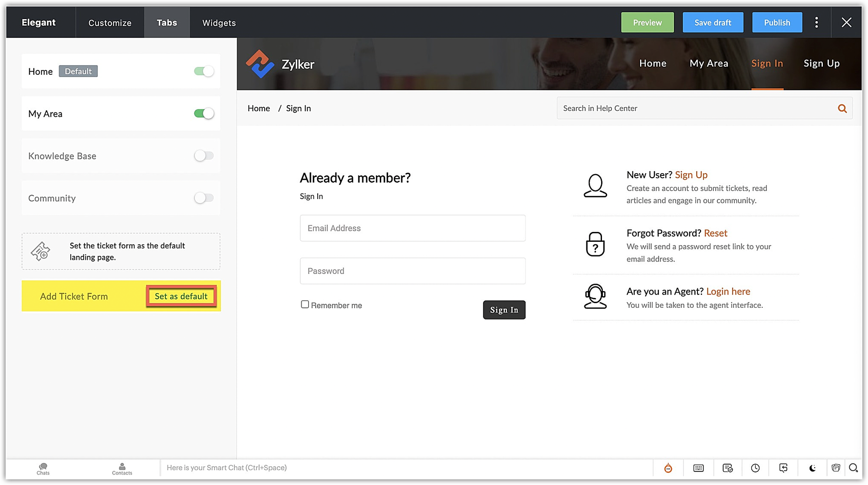Check the Remember me checkbox

tap(305, 305)
